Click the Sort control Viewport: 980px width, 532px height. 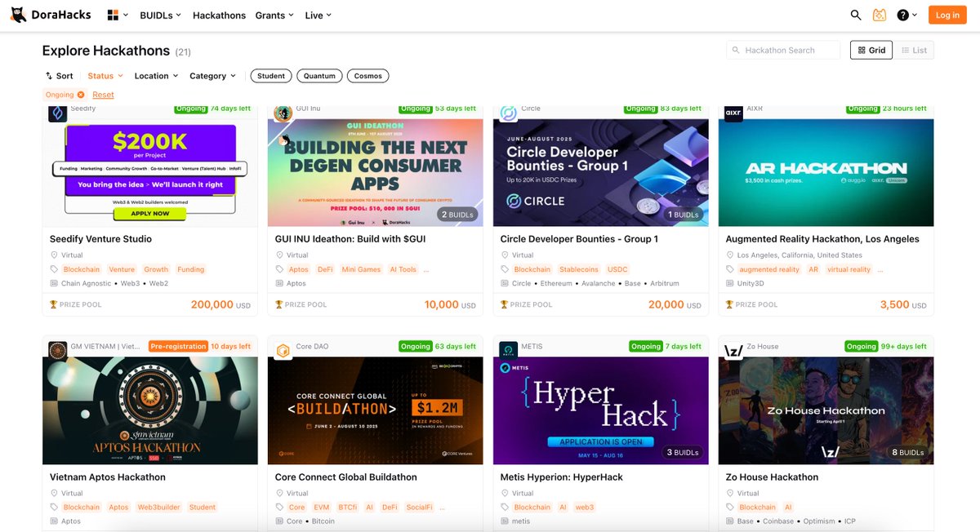59,76
